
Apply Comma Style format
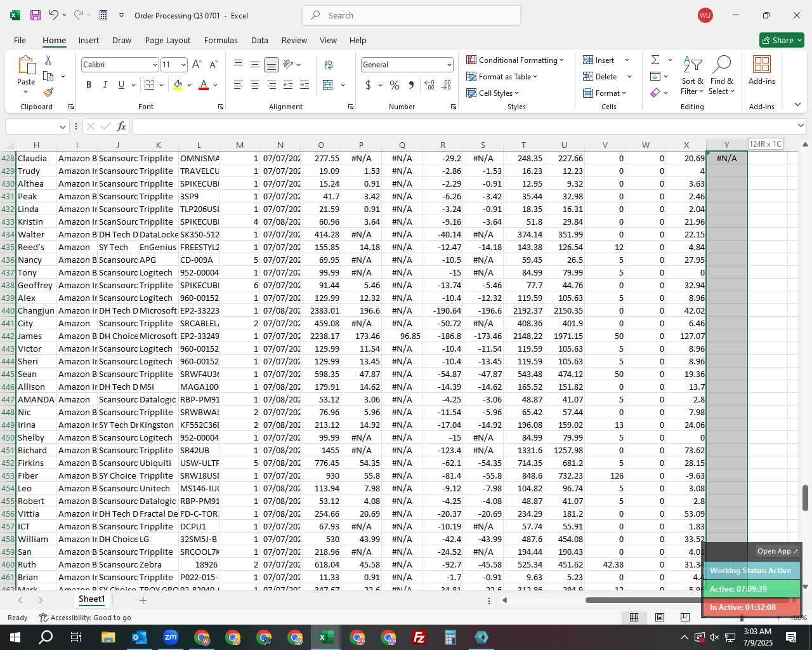coord(411,85)
